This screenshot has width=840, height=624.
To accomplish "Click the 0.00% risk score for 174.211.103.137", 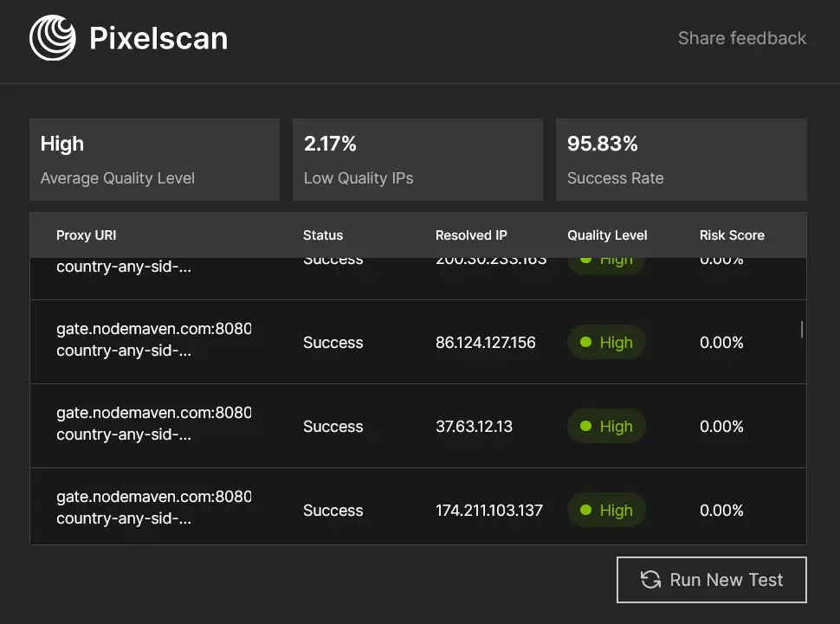I will tap(721, 511).
